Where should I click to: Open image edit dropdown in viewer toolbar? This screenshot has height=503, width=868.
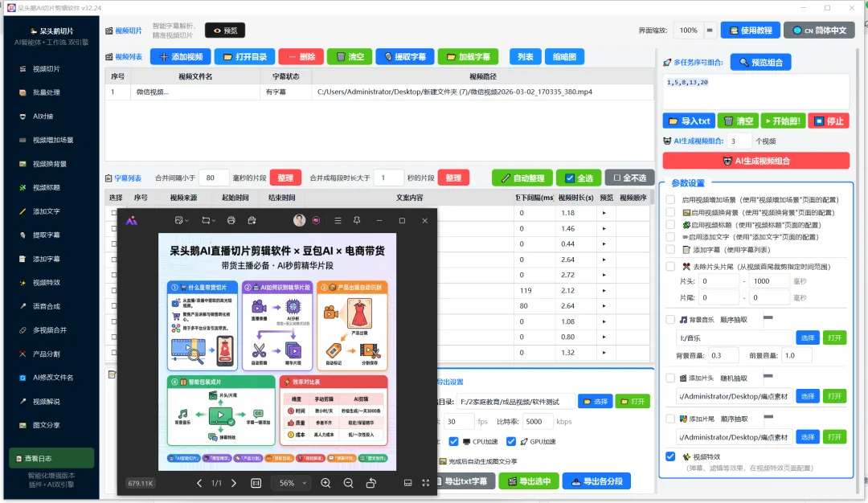(x=182, y=220)
